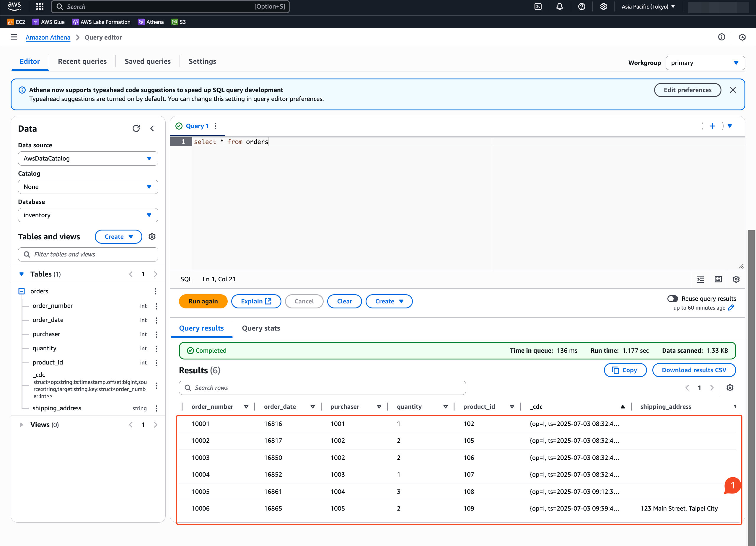756x546 pixels.
Task: Open the CloudShell terminal icon
Action: point(538,6)
